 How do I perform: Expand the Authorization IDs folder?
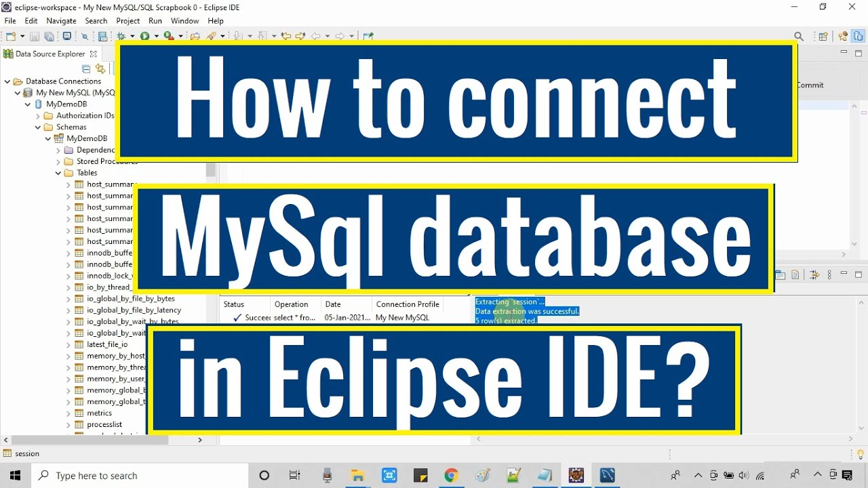pos(38,116)
